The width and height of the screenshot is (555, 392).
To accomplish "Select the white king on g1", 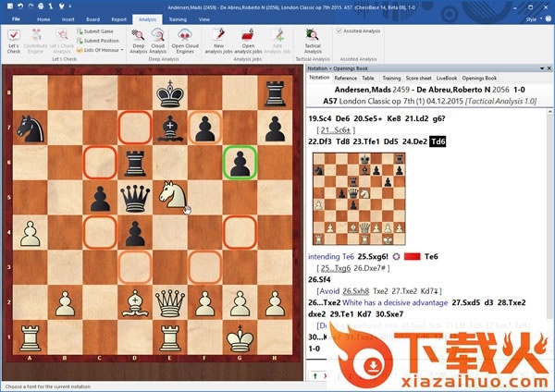I will tap(240, 337).
